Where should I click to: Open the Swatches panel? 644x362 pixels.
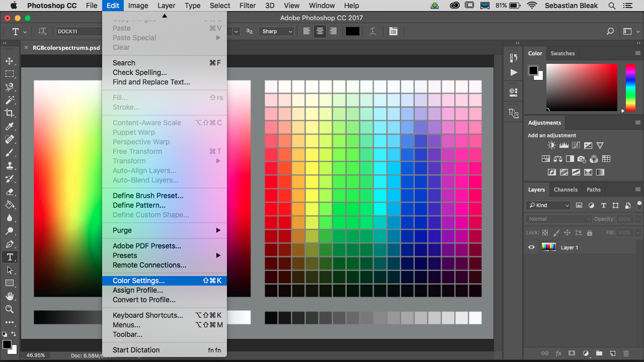(562, 53)
